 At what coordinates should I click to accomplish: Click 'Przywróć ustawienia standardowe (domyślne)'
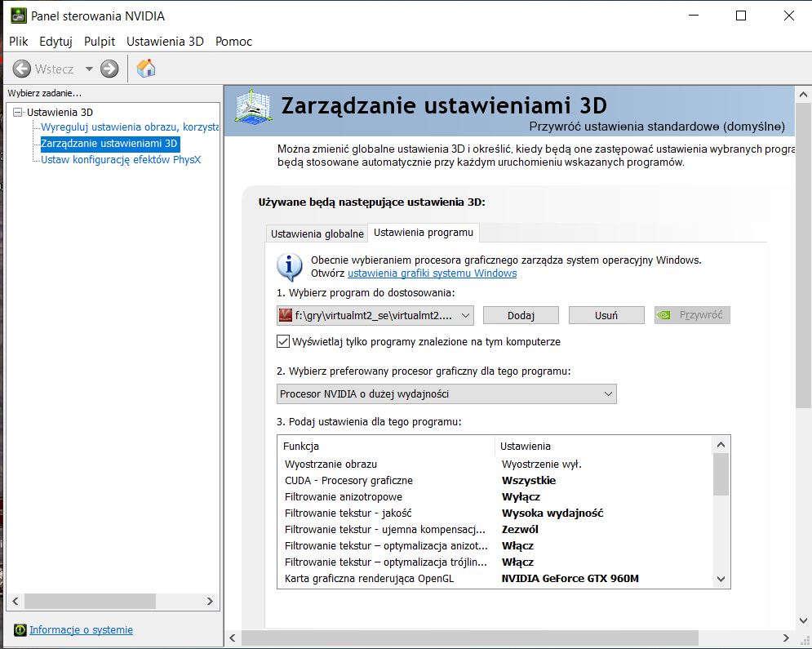[657, 127]
